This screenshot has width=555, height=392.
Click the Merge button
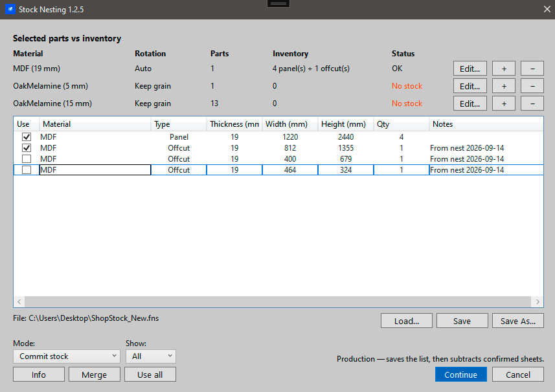(x=95, y=375)
